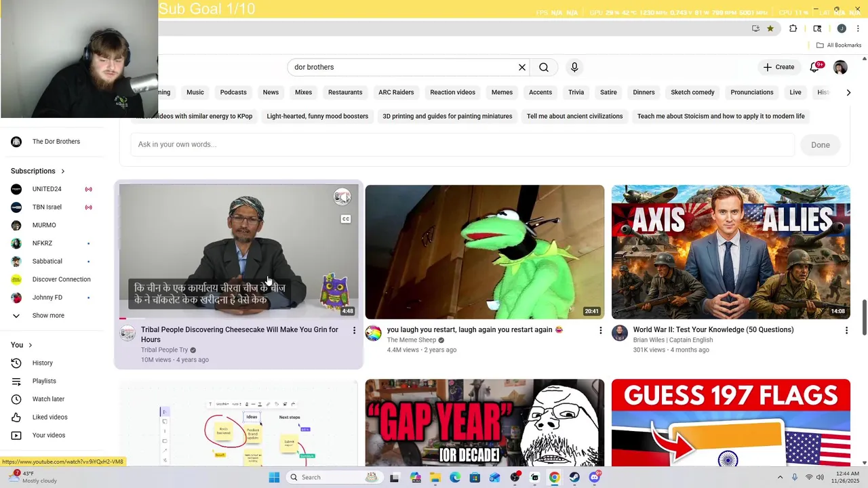Click the install app icon in address bar
Viewport: 868px width, 488px height.
[755, 28]
